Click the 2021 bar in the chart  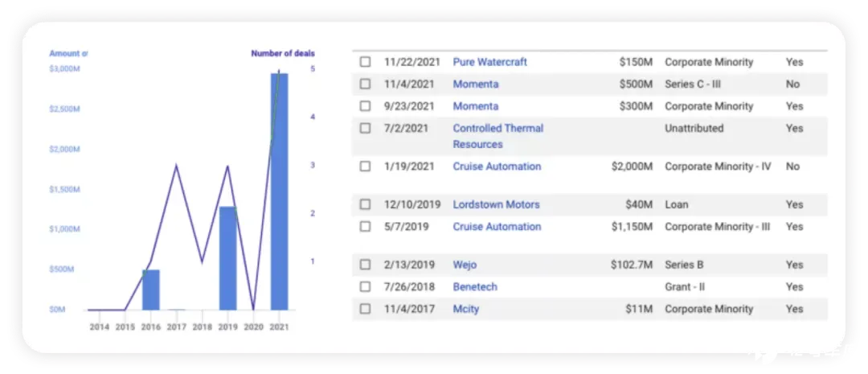(x=279, y=191)
